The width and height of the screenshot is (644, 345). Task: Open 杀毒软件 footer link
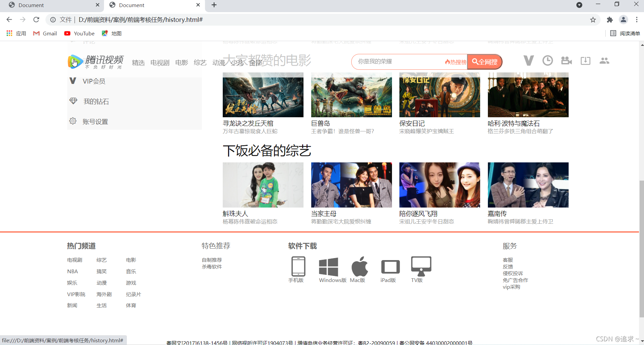click(212, 266)
